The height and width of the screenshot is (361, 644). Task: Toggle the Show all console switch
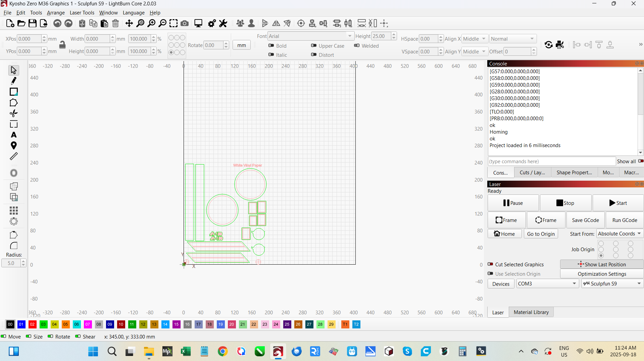pos(640,161)
